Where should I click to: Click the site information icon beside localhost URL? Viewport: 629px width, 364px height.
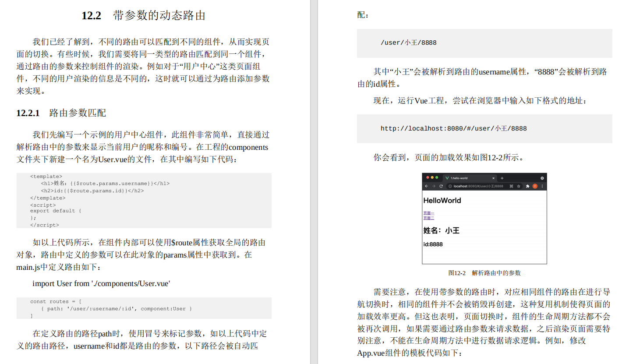pos(450,186)
